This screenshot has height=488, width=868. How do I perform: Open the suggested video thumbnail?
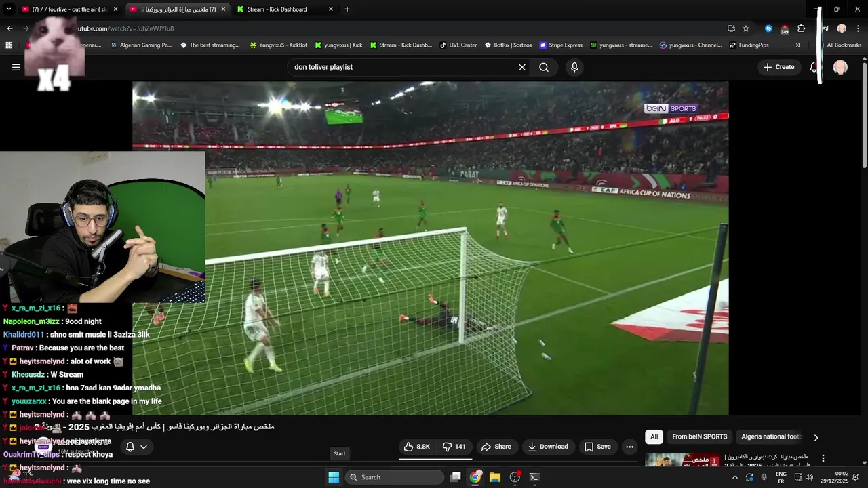(682, 460)
